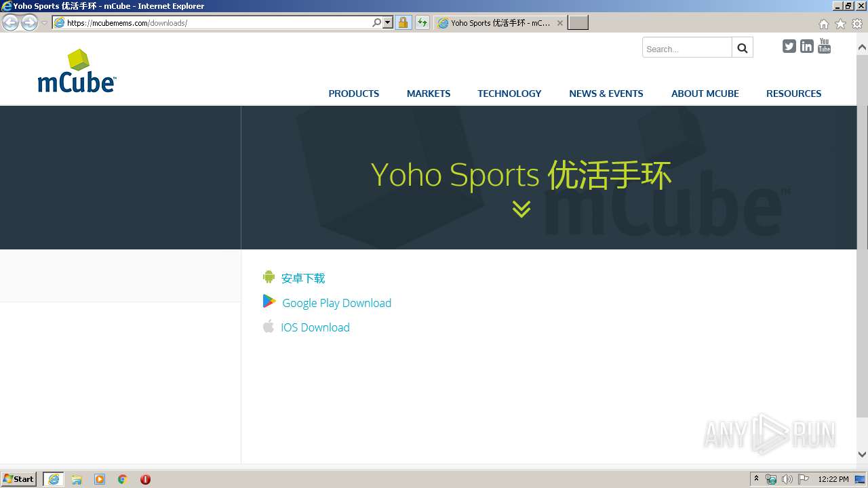868x488 pixels.
Task: Click the search magnifier button
Action: (743, 47)
